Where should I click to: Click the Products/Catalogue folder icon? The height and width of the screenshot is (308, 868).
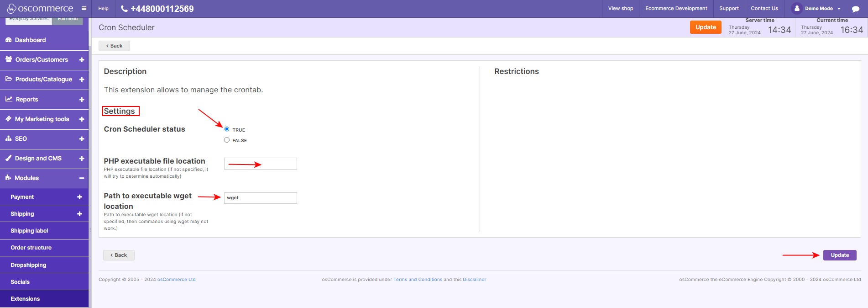tap(9, 79)
